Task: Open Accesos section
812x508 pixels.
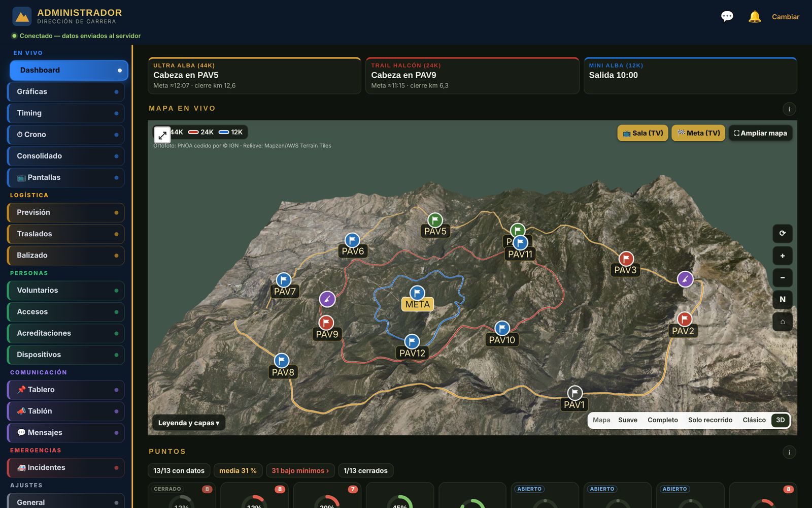Action: 66,312
